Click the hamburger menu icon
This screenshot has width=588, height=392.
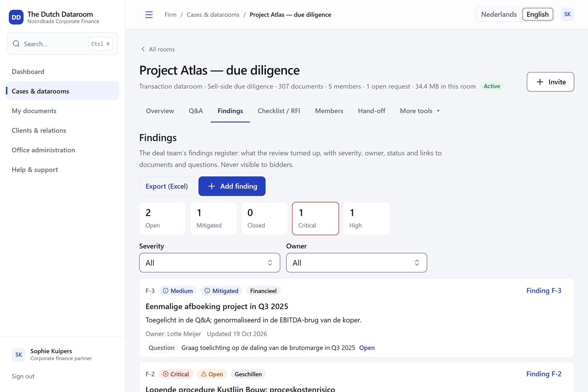click(149, 15)
